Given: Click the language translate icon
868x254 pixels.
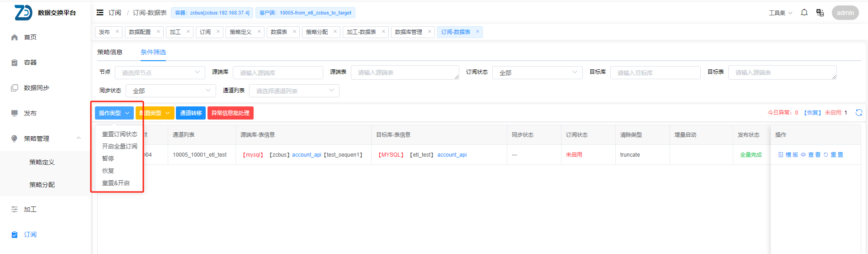Looking at the screenshot, I should [820, 13].
